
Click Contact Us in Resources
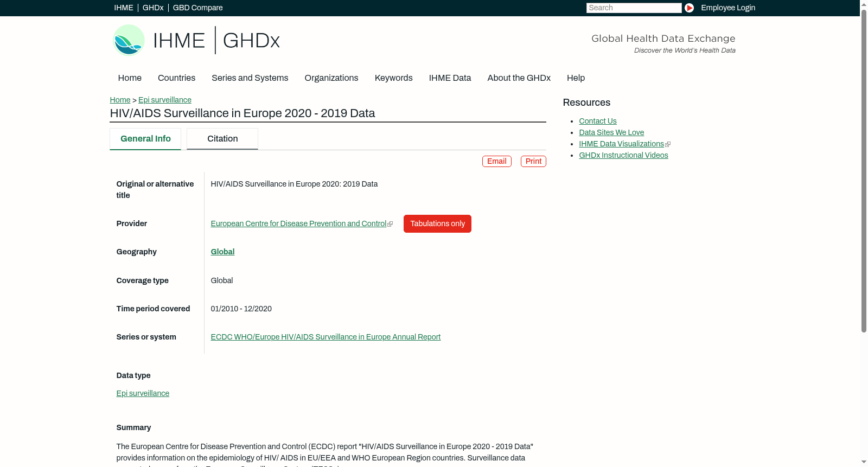(598, 121)
